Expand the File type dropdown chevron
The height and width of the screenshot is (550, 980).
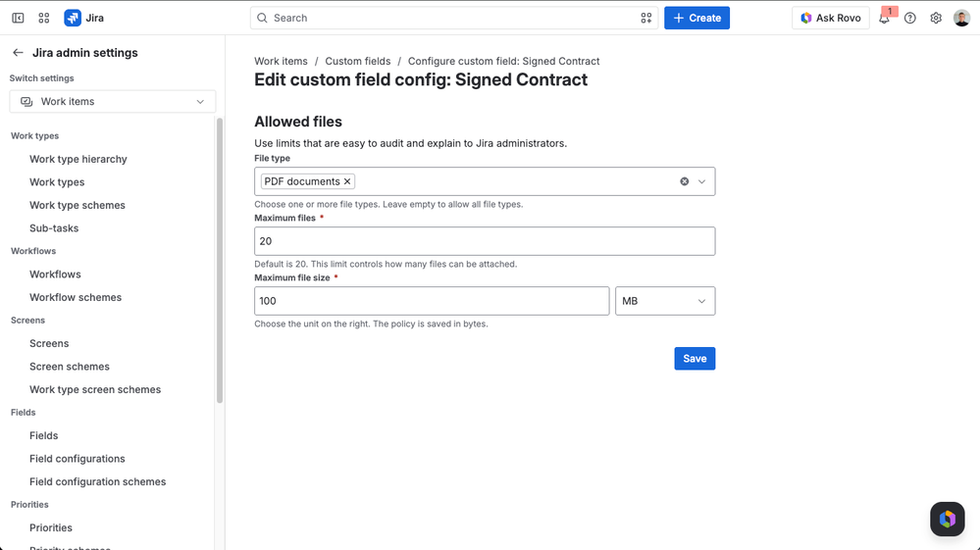click(701, 181)
